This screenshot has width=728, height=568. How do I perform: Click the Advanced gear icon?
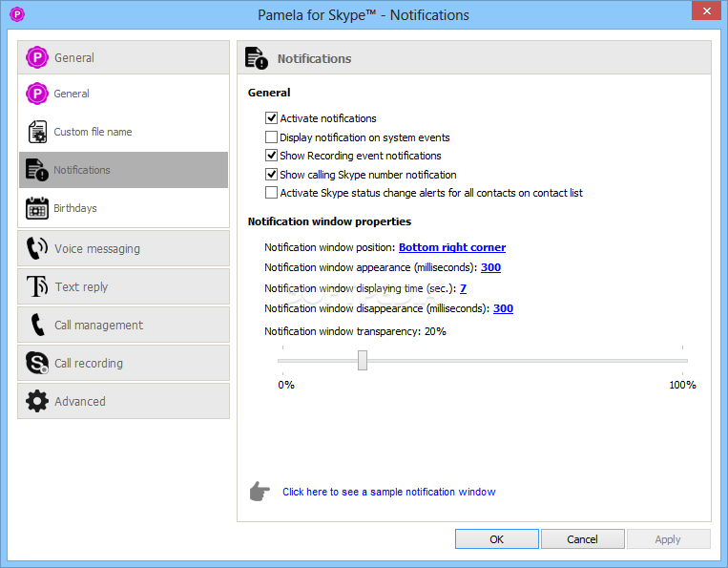37,401
